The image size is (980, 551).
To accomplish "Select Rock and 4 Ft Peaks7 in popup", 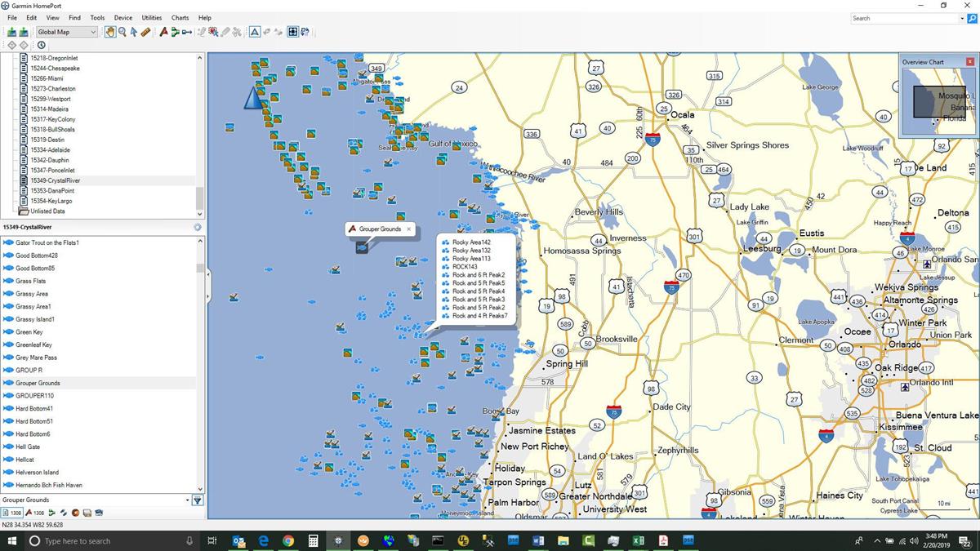I will click(x=479, y=316).
